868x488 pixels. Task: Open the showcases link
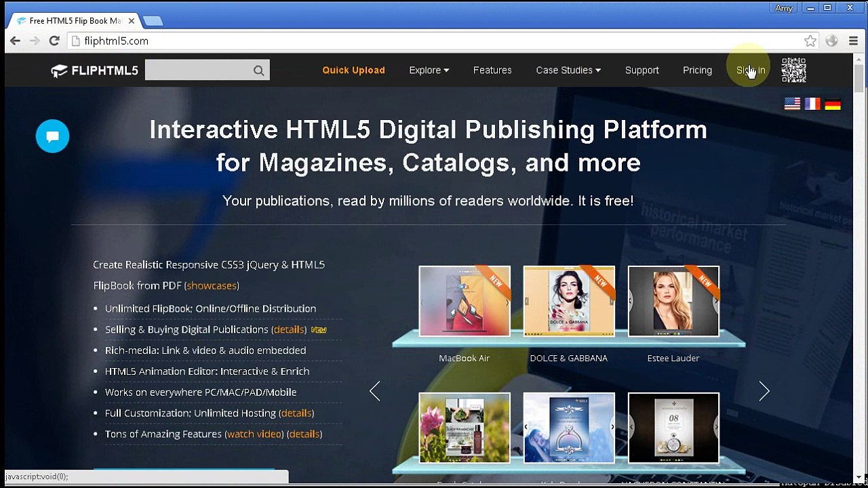[x=212, y=285]
